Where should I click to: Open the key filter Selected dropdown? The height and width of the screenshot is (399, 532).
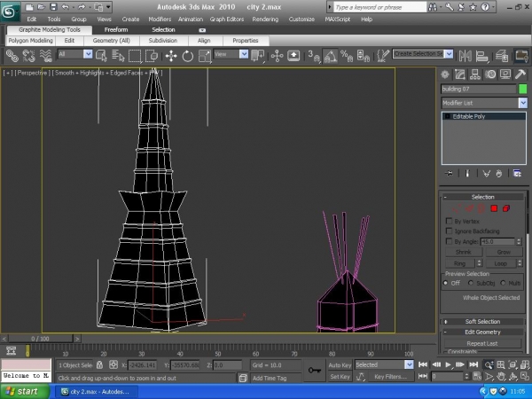tap(409, 364)
